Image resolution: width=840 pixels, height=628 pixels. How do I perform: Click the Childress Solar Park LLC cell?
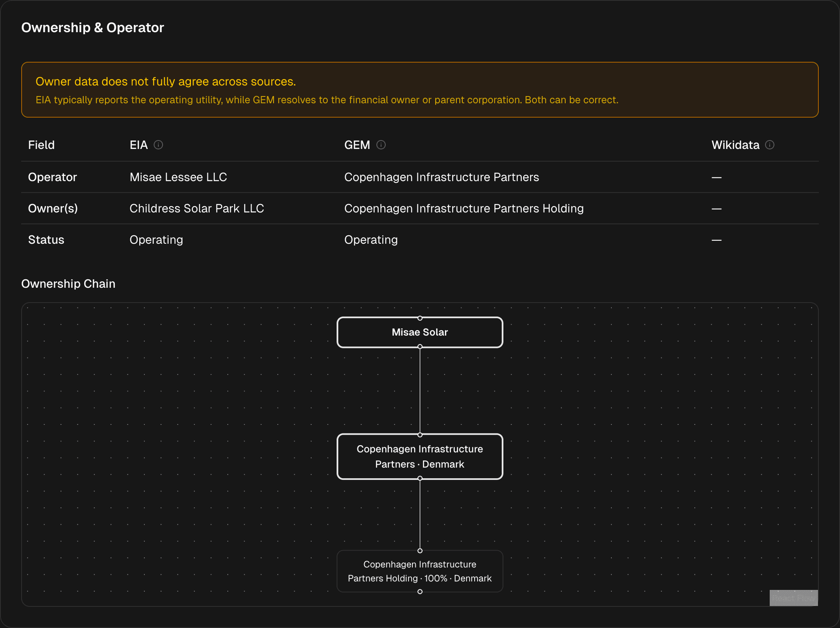pos(197,208)
